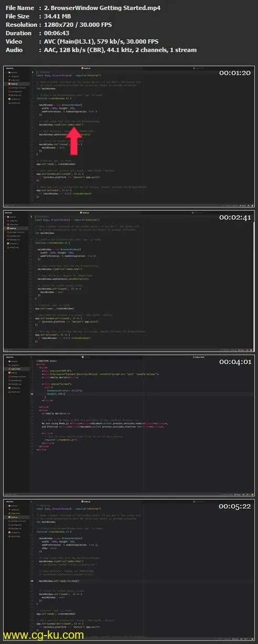The width and height of the screenshot is (258, 644).
Task: Select the 00:02:41 video thumbnail
Action: click(x=129, y=281)
